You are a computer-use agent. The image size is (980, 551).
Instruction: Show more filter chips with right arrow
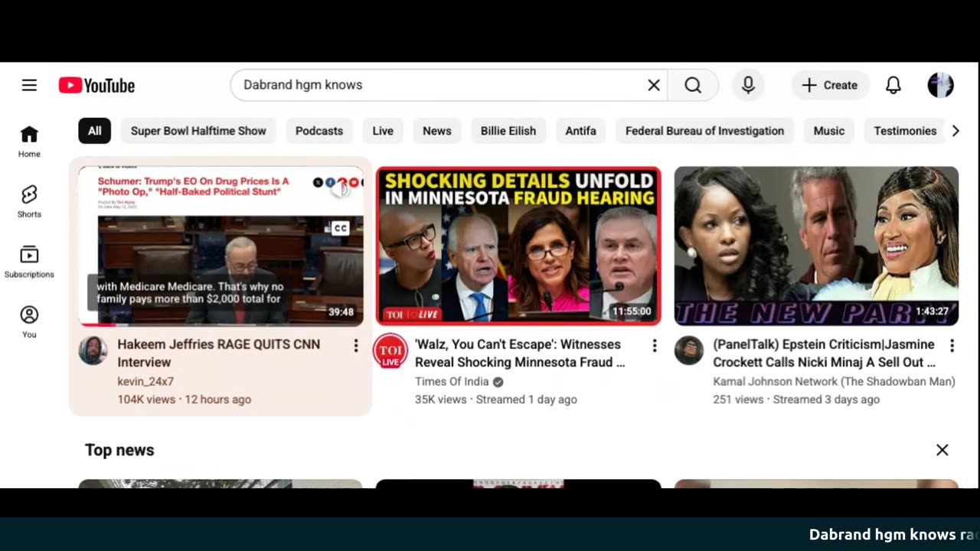tap(955, 131)
